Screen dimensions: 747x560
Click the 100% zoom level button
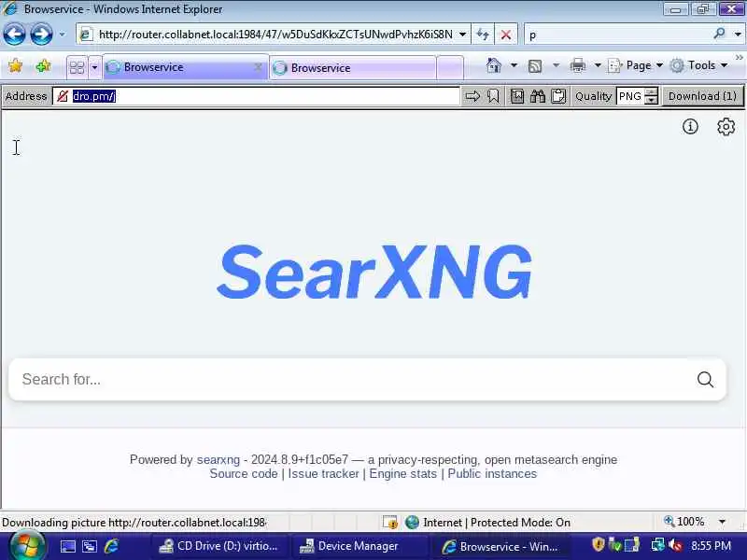684,522
